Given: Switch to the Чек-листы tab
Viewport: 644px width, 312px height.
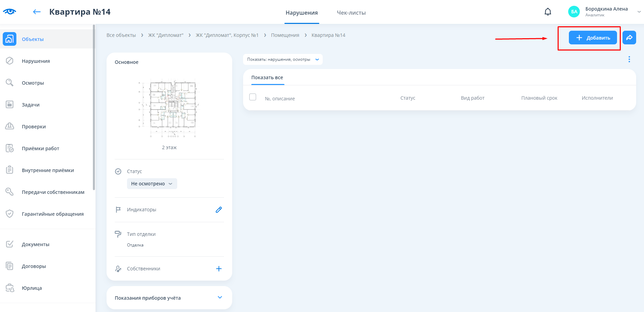Looking at the screenshot, I should pyautogui.click(x=351, y=13).
